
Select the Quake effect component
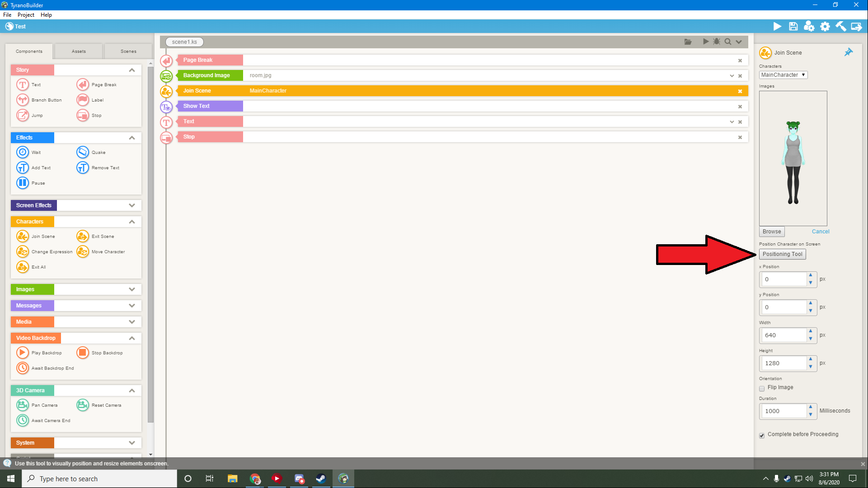[x=83, y=153]
